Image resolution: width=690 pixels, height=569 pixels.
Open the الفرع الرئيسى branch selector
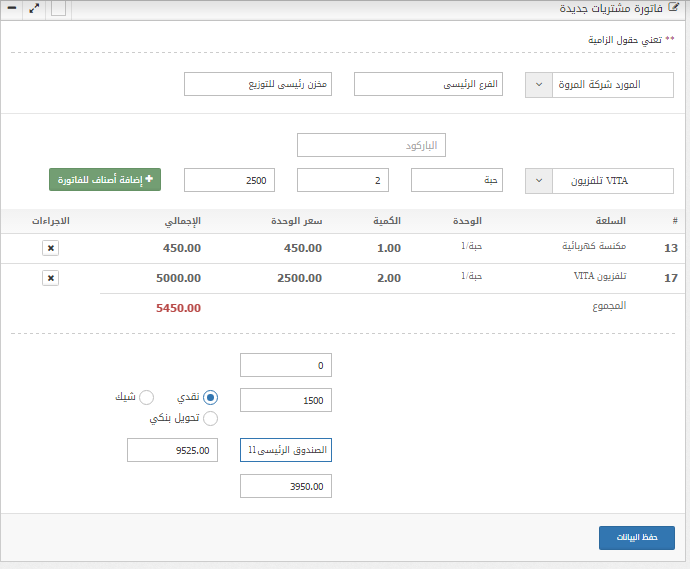click(x=428, y=84)
